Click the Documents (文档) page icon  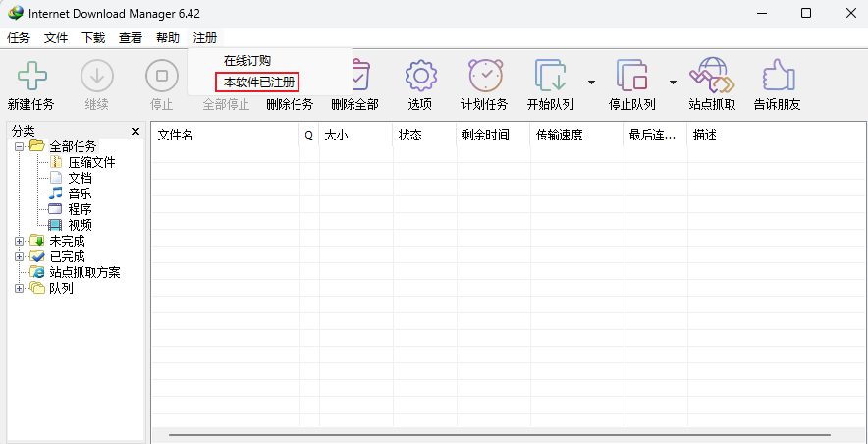tap(56, 178)
